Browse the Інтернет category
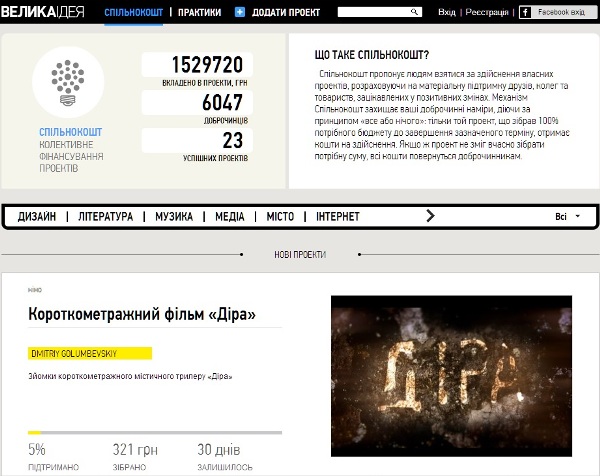Viewport: 600px width, 476px height. tap(338, 216)
